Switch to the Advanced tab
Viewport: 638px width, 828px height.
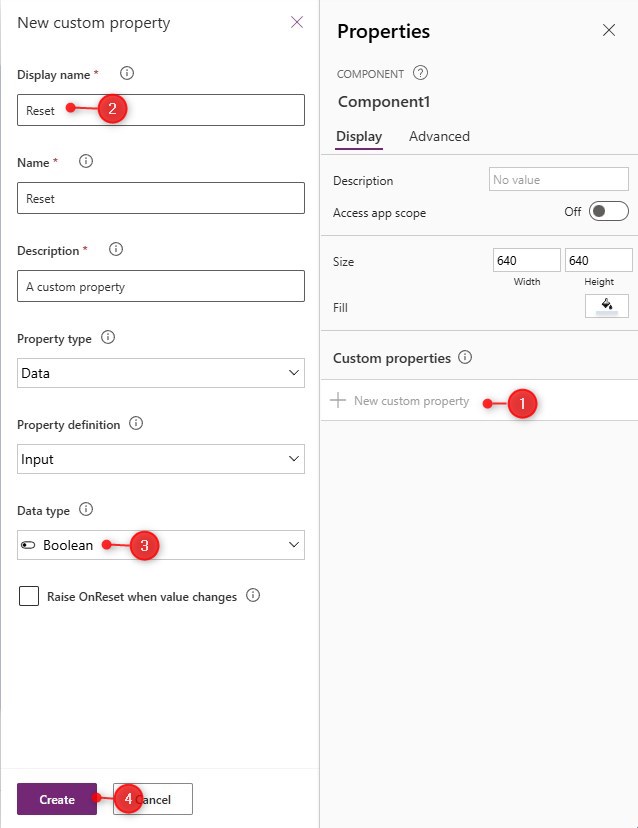click(439, 136)
